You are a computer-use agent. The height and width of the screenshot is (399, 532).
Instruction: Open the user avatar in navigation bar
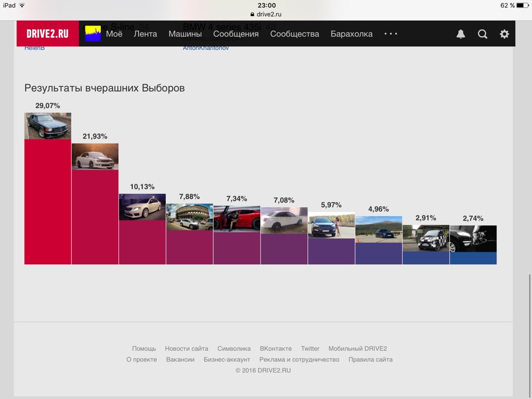pos(93,34)
